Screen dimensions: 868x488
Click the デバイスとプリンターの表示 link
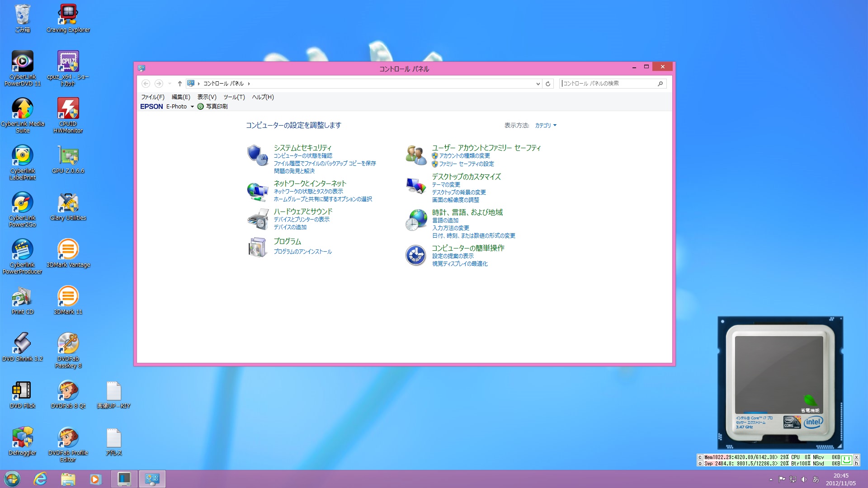pyautogui.click(x=301, y=219)
